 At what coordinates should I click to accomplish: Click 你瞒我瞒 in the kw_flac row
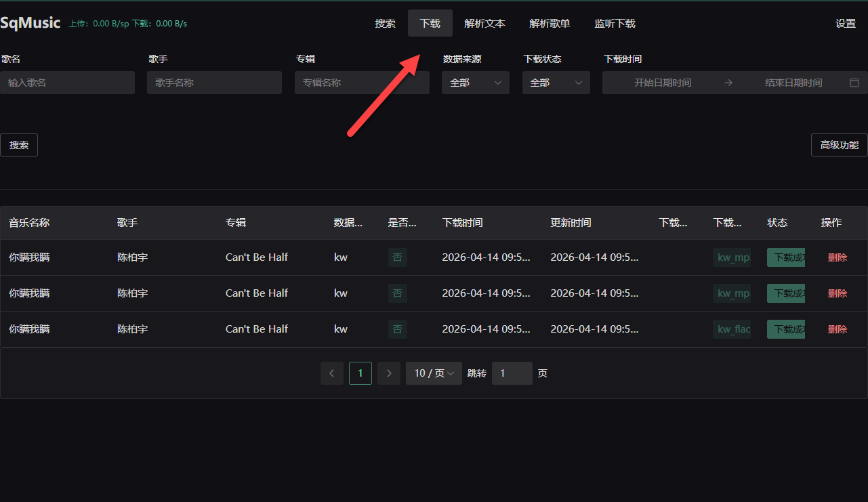(29, 329)
